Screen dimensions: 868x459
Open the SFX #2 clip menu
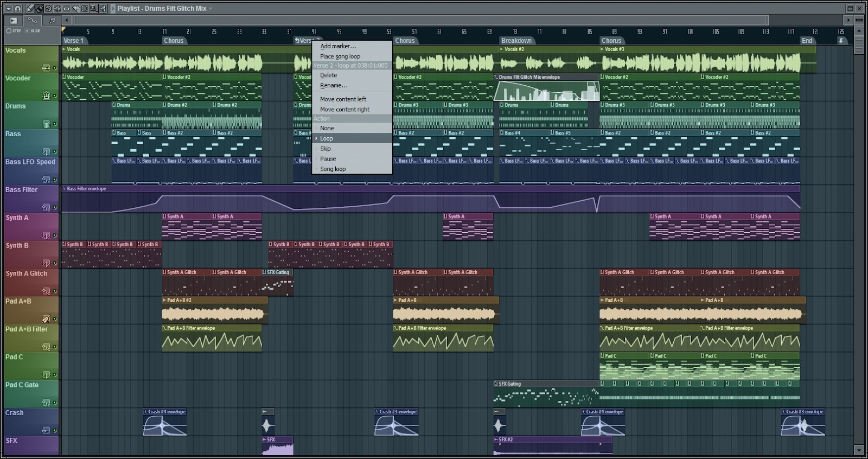pos(496,439)
